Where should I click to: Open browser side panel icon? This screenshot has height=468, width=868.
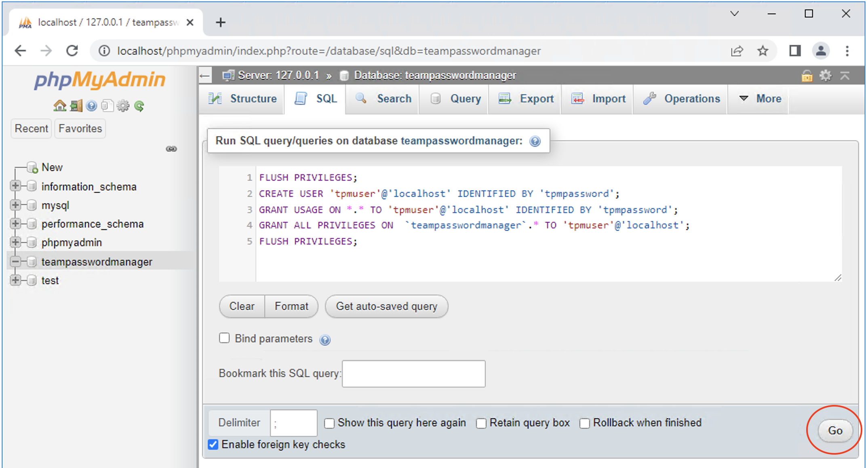click(x=795, y=51)
